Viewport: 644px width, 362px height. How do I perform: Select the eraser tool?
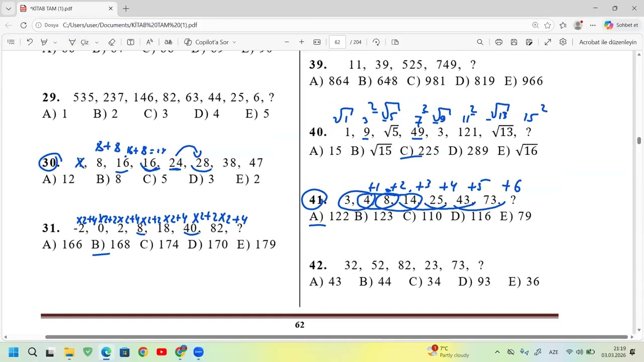point(112,42)
